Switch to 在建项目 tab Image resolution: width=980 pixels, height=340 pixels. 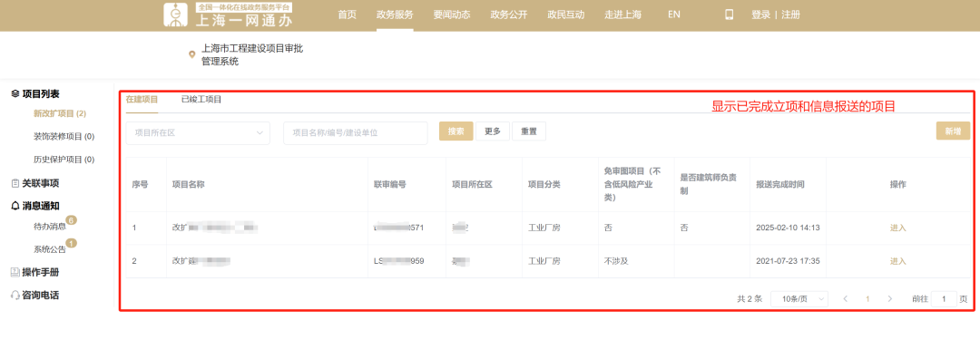[142, 100]
